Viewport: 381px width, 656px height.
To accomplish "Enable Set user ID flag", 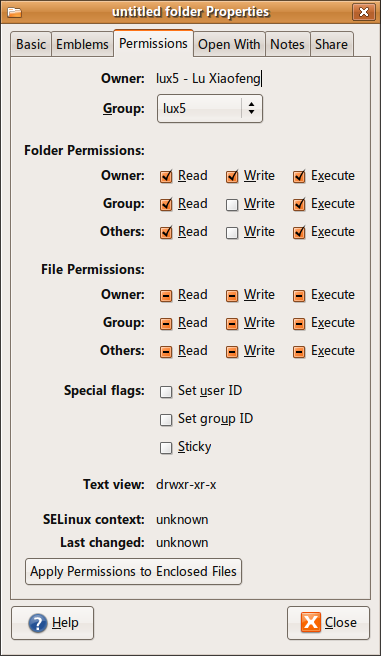I will [166, 392].
